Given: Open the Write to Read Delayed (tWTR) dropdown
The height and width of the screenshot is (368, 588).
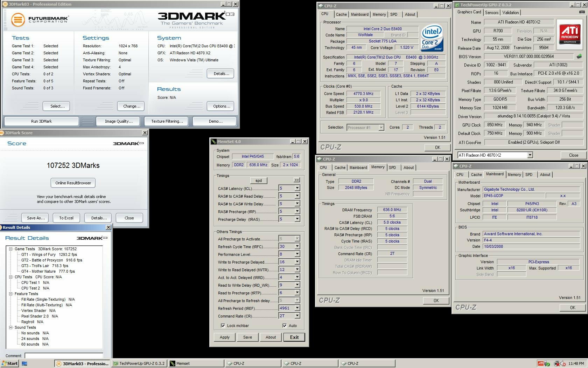Looking at the screenshot, I should (x=297, y=270).
